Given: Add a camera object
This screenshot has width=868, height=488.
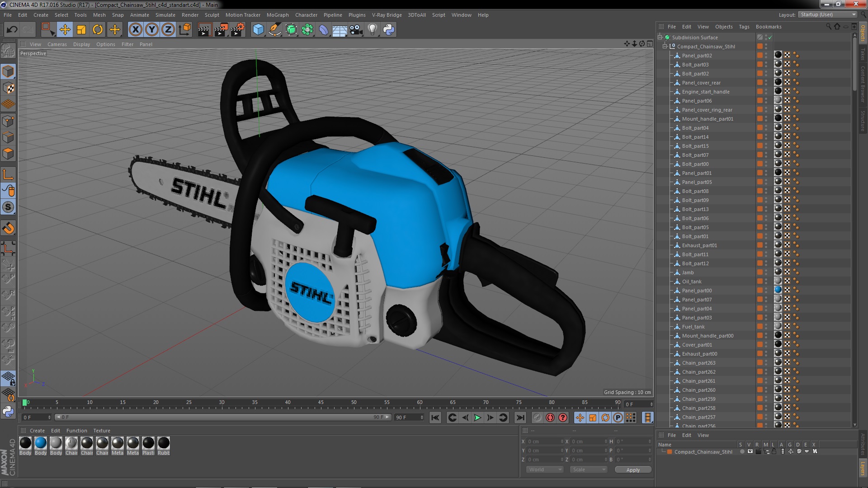Looking at the screenshot, I should pos(356,30).
